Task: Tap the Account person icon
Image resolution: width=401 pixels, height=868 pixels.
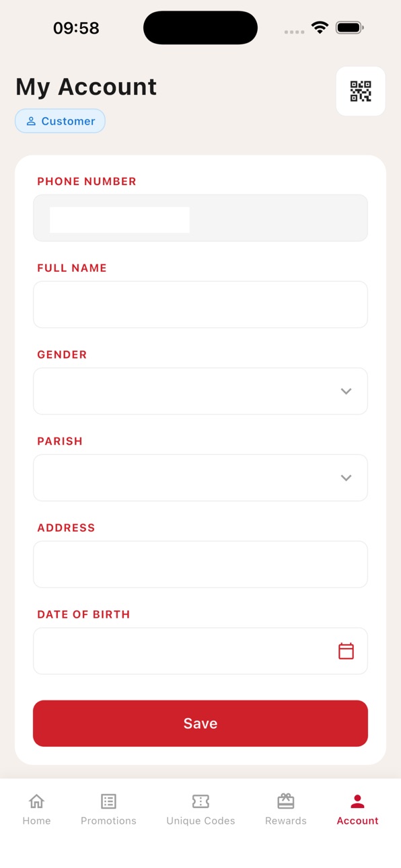Action: tap(357, 801)
